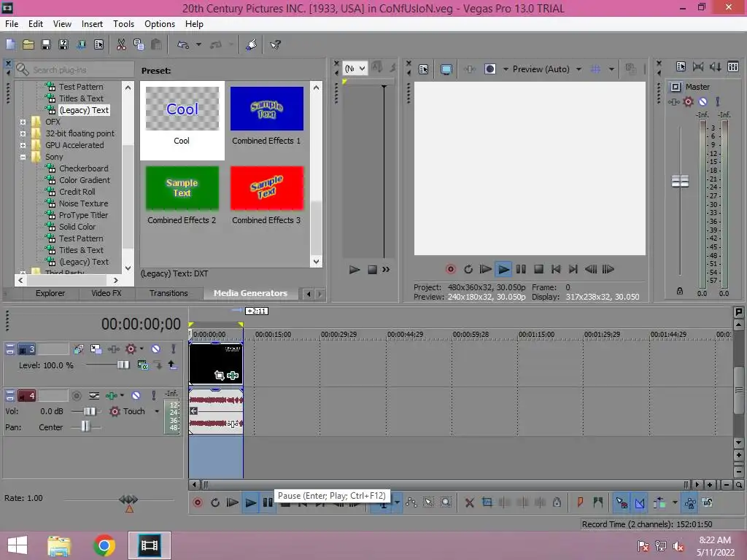747x560 pixels.
Task: Click Selection Edit tool icon
Action: pos(428,503)
